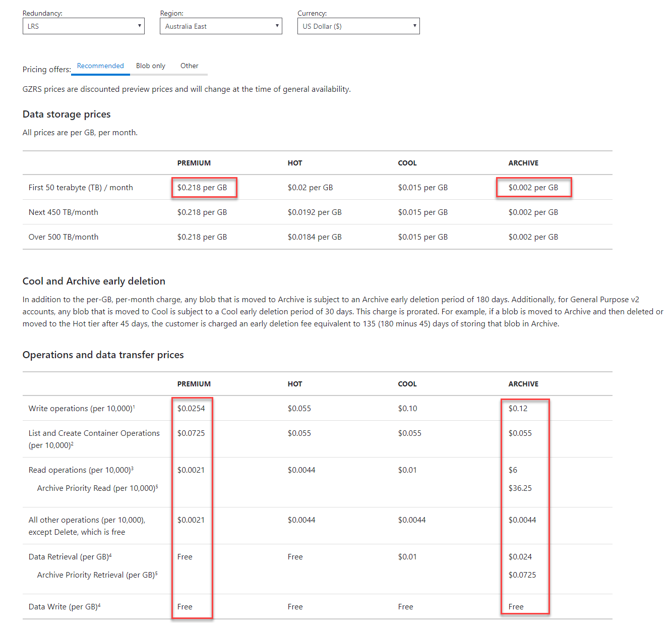Click the $0.024 Archive Data Retrieval price

pos(520,557)
